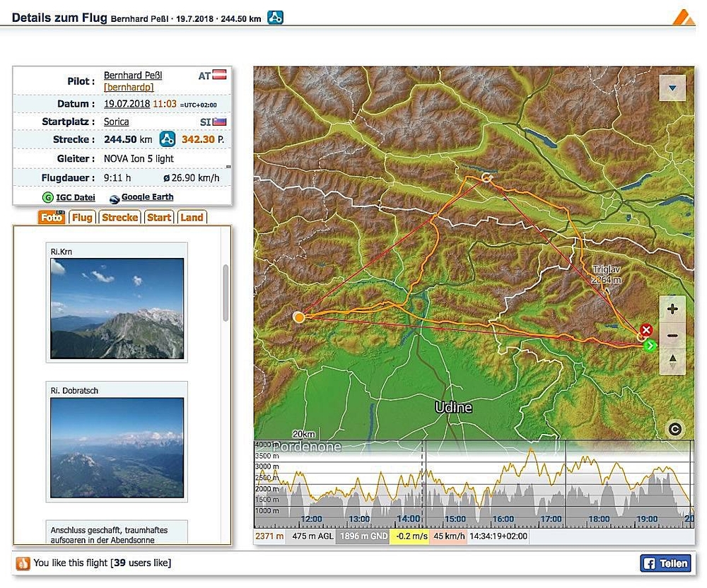Download the IGC Datei link
The width and height of the screenshot is (707, 588).
(x=76, y=197)
